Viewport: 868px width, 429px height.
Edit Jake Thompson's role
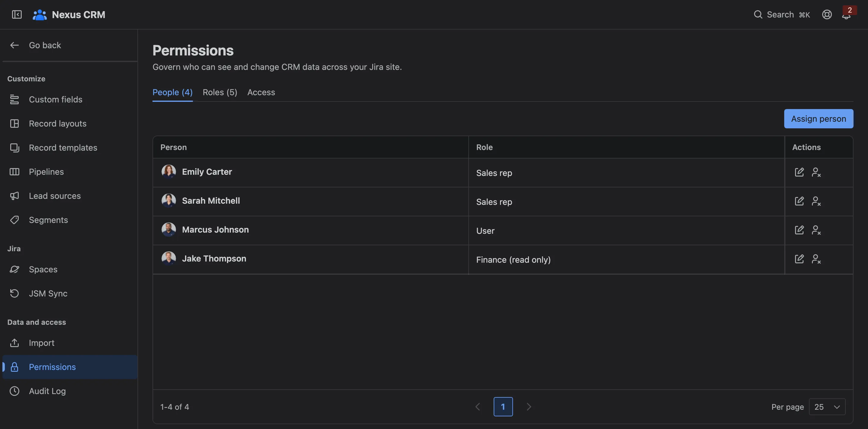799,259
